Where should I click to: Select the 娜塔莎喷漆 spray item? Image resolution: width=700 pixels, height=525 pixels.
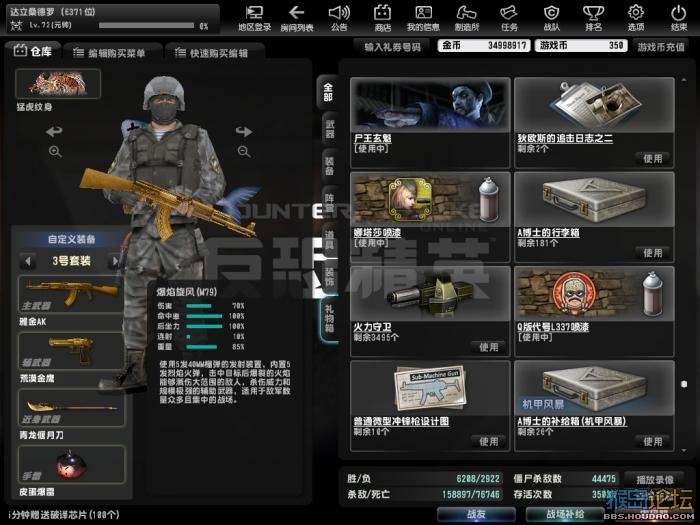click(430, 217)
